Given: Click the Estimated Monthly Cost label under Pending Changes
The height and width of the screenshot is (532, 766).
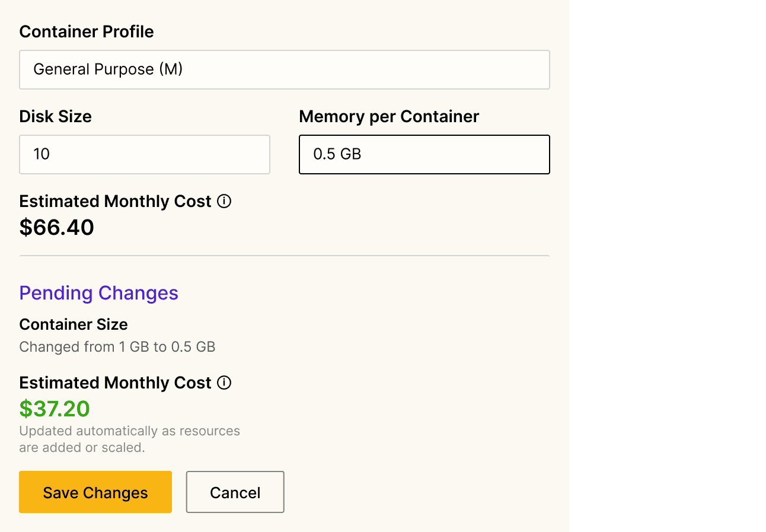Looking at the screenshot, I should click(x=115, y=383).
